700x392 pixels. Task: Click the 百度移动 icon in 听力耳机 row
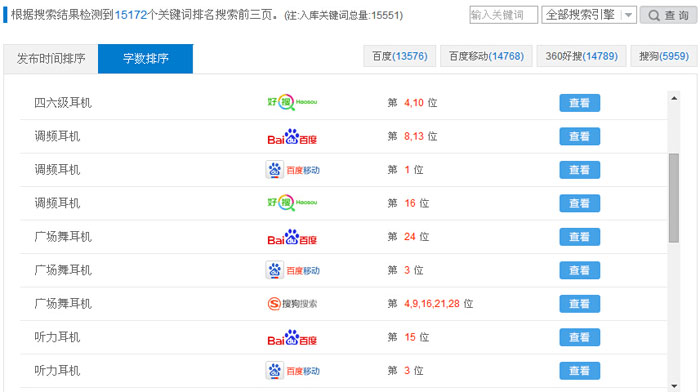[292, 371]
